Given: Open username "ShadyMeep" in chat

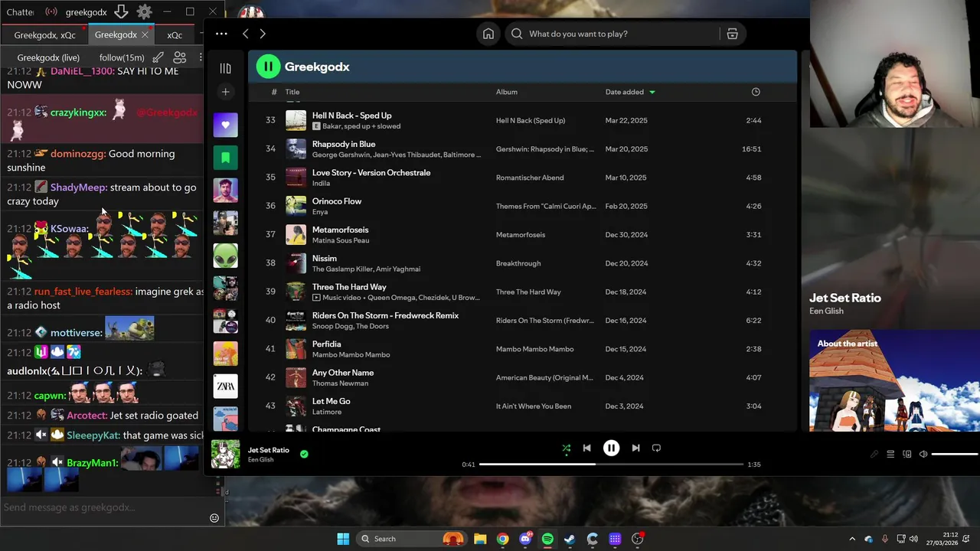Looking at the screenshot, I should pos(78,187).
